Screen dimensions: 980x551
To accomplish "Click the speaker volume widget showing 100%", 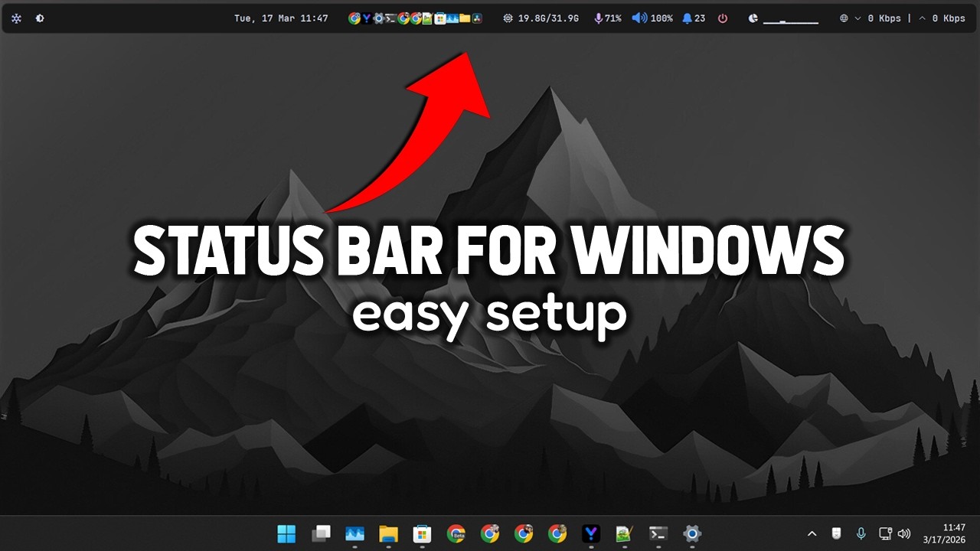I will click(x=652, y=18).
